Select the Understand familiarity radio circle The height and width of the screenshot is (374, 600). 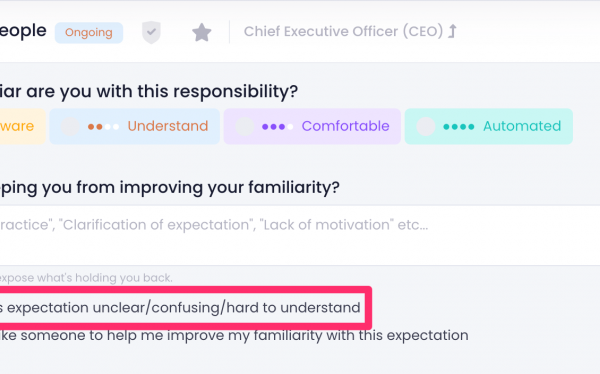[x=70, y=126]
